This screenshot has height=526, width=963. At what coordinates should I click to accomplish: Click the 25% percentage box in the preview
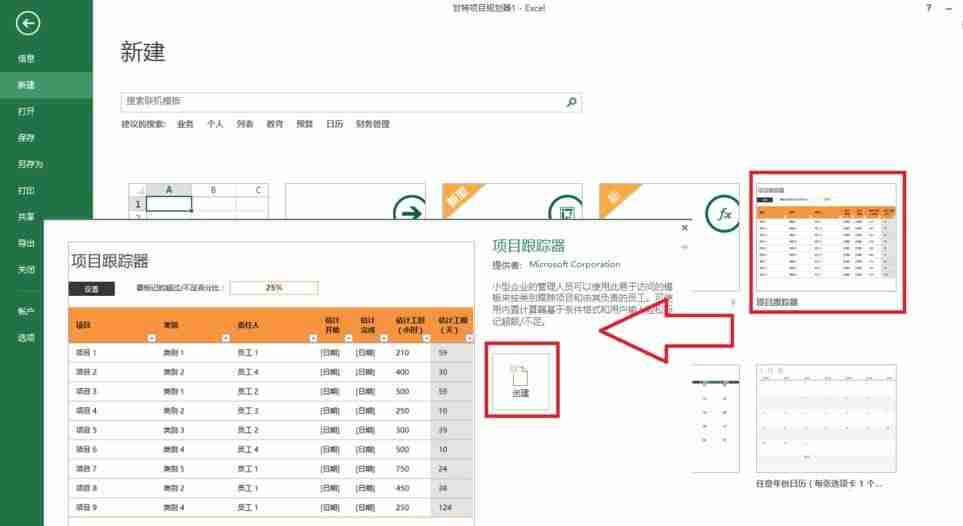coord(274,288)
